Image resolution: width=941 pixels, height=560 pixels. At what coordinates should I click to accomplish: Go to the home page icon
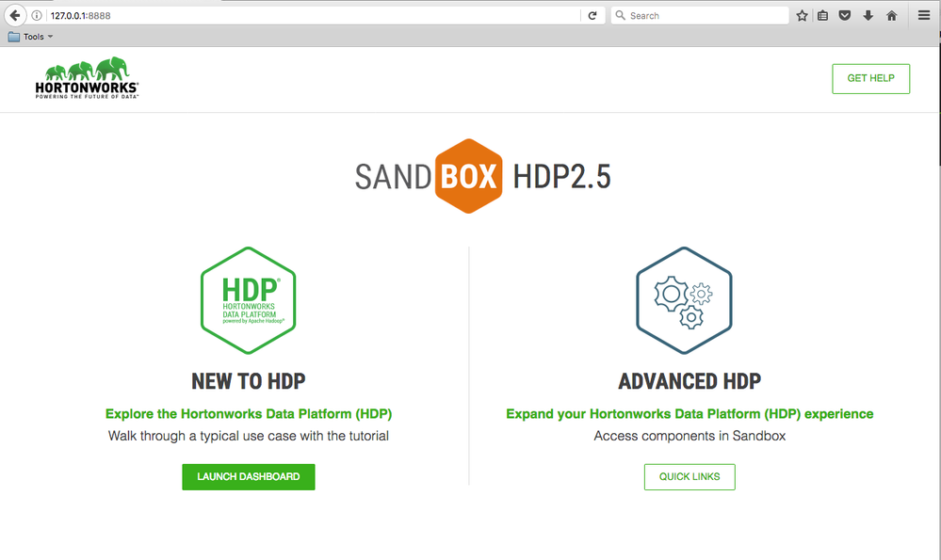point(892,16)
